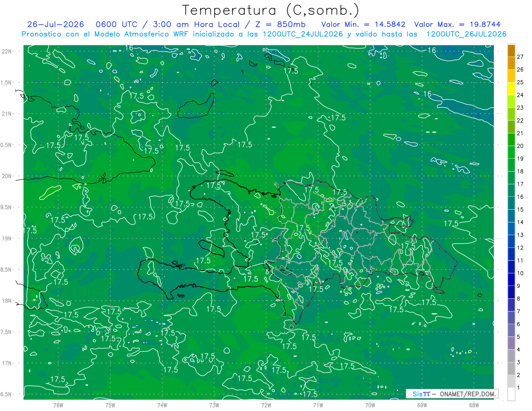Select the truncated latitude label '8.5N'

(x=7, y=270)
